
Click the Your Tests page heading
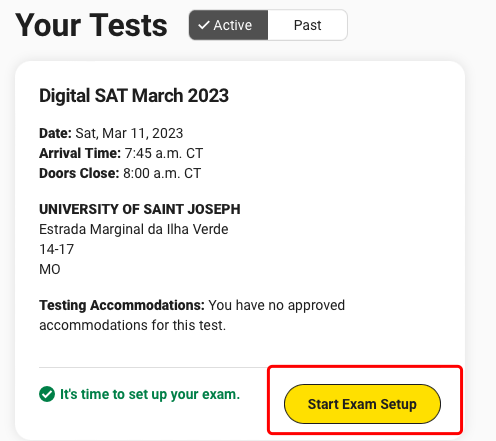91,25
